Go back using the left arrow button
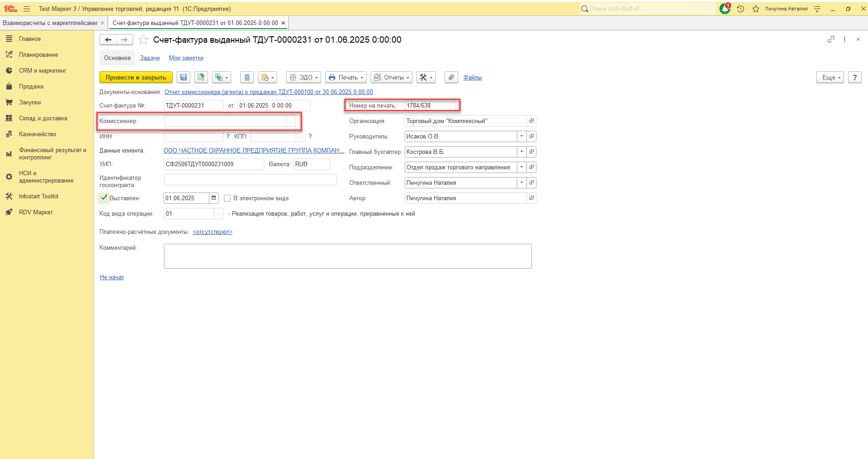The width and height of the screenshot is (868, 459). click(108, 40)
